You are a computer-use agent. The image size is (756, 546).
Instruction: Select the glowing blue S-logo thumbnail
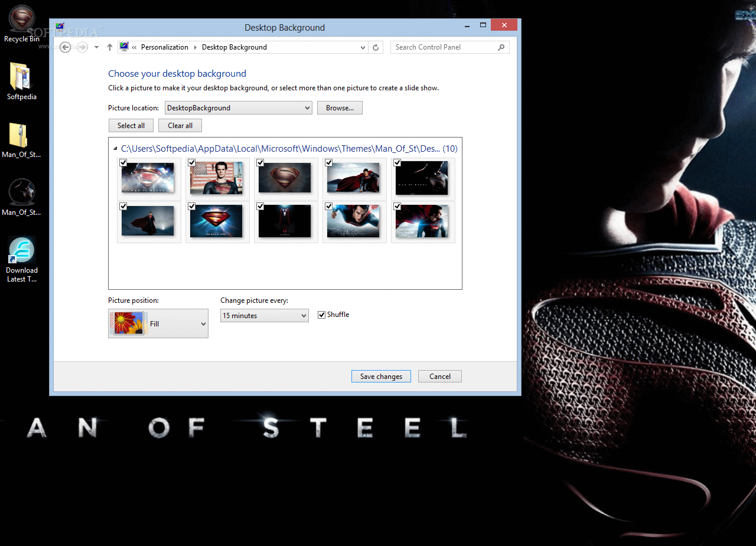click(216, 221)
